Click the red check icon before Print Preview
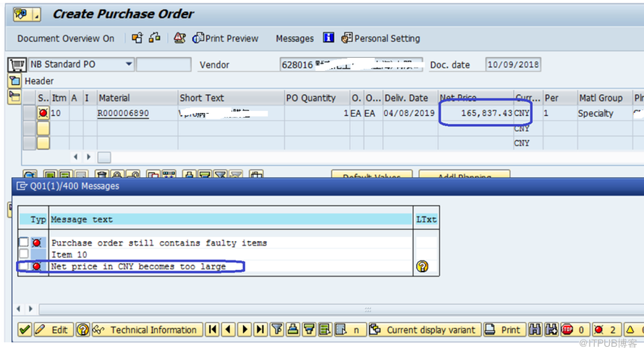Screen dimensions: 644x354 pos(179,38)
